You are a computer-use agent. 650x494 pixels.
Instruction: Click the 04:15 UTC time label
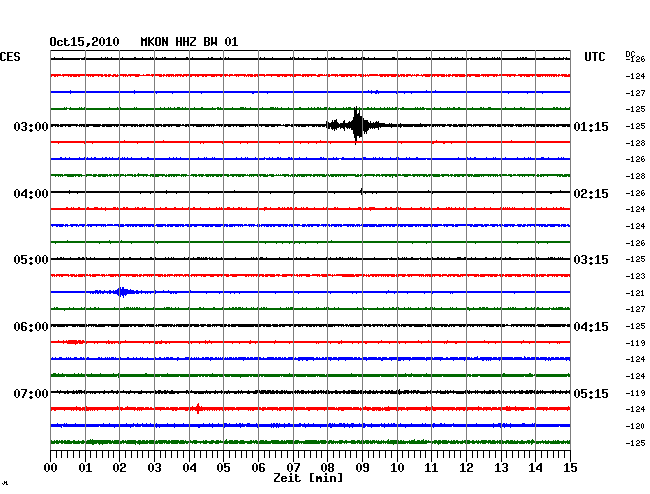coord(591,327)
